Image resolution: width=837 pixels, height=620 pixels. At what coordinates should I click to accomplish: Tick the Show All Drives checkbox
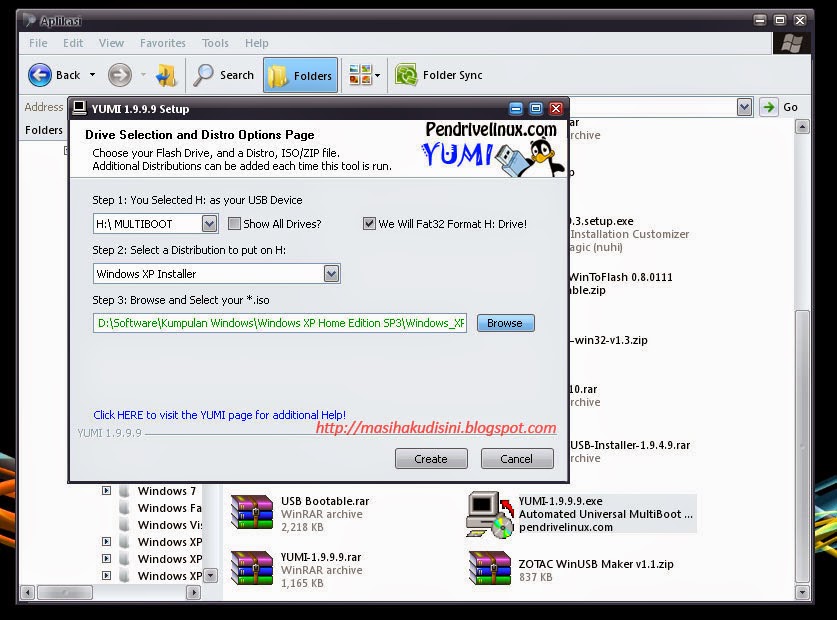[234, 223]
